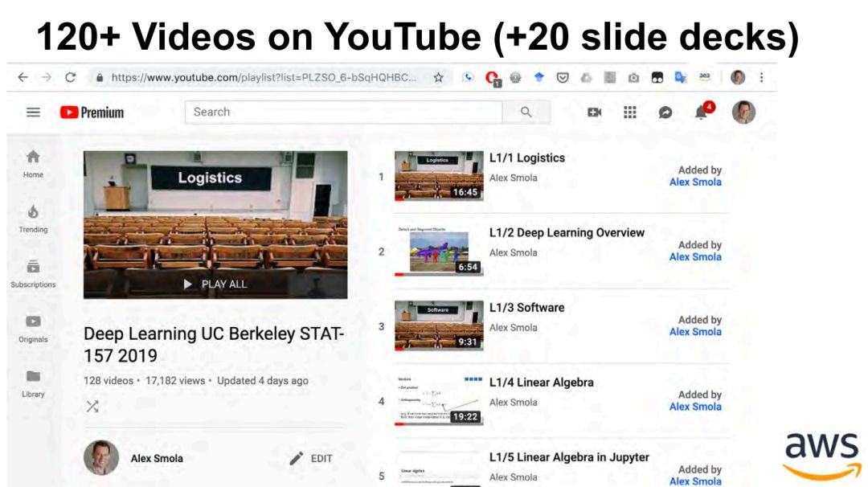
Task: Open the messages share icon
Action: click(665, 113)
